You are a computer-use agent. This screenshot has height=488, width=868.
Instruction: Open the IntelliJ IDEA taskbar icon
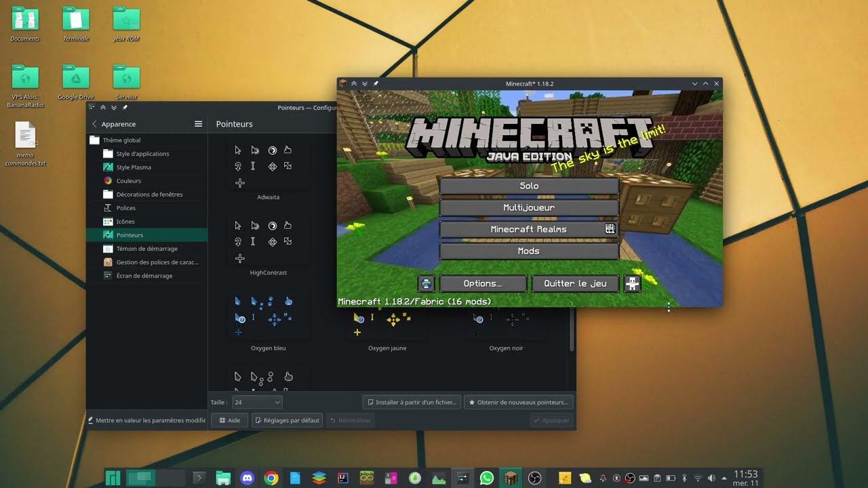click(x=343, y=479)
